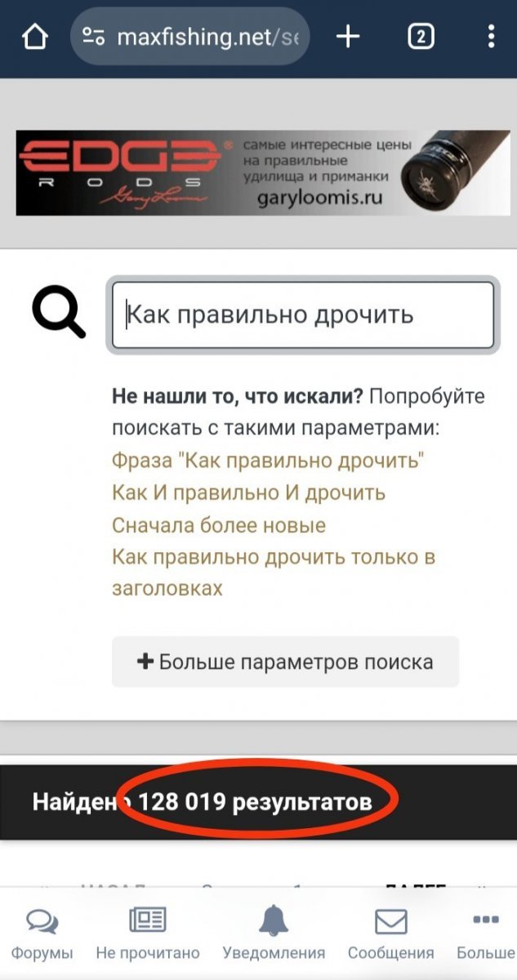
Task: Click the link joining words with И
Action: (x=248, y=492)
